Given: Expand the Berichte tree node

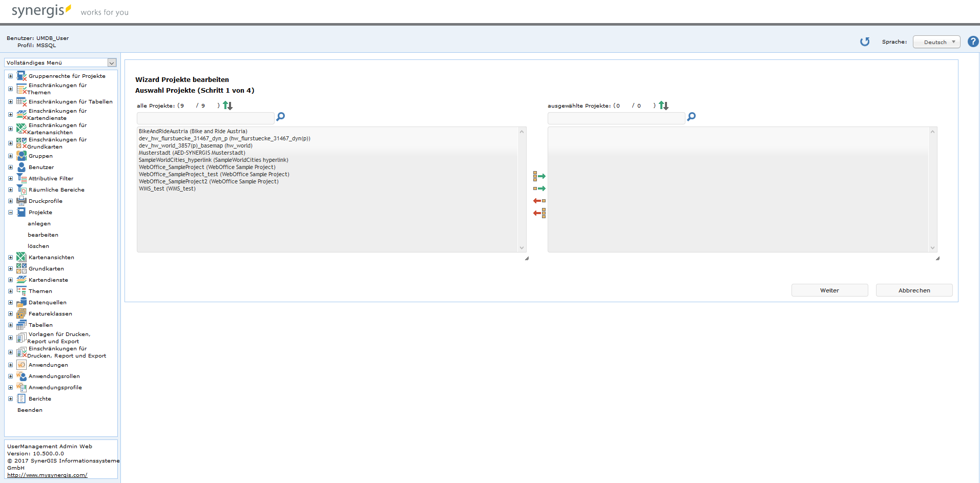Looking at the screenshot, I should (x=10, y=398).
